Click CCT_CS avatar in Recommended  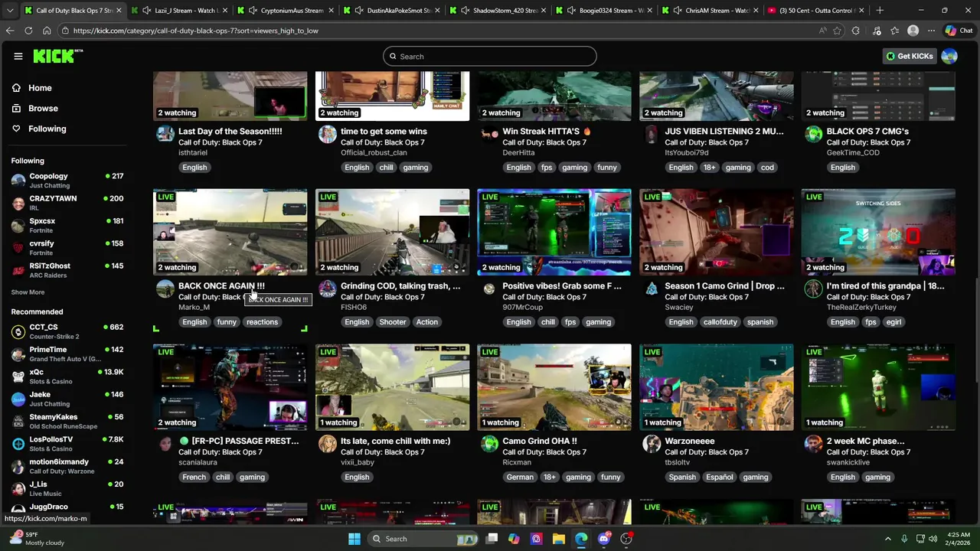(x=18, y=331)
